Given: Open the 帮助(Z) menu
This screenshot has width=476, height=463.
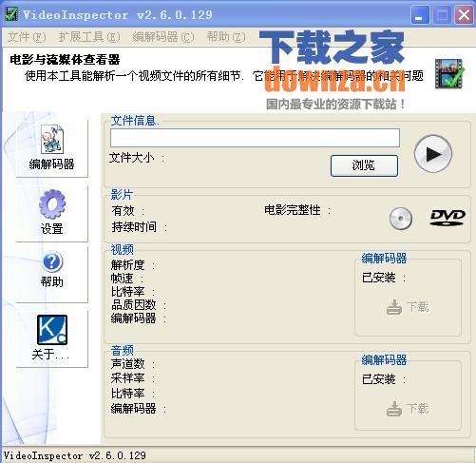Looking at the screenshot, I should [226, 37].
